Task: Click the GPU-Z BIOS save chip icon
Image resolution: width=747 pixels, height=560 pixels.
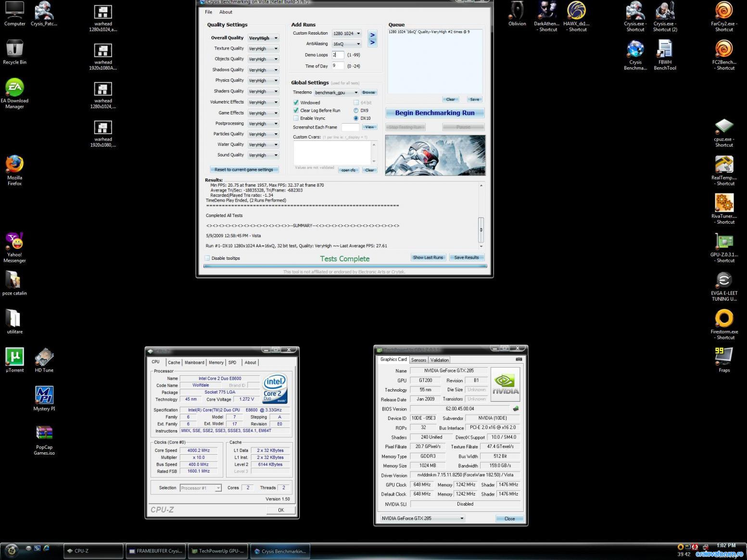Action: (516, 408)
